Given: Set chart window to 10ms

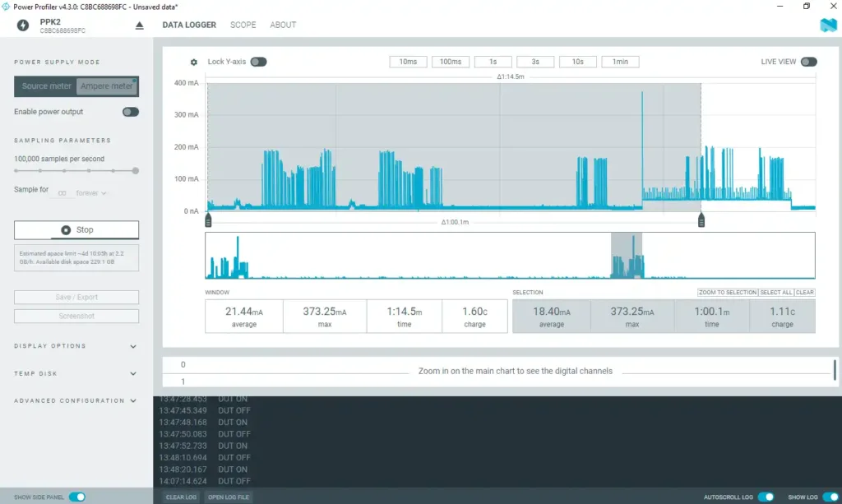Looking at the screenshot, I should point(409,61).
